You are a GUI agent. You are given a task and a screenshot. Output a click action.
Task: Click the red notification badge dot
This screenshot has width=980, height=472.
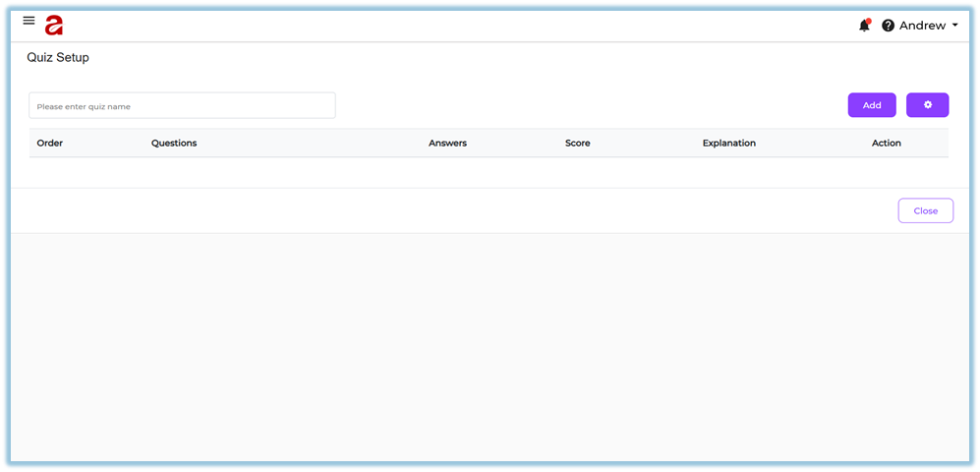868,21
